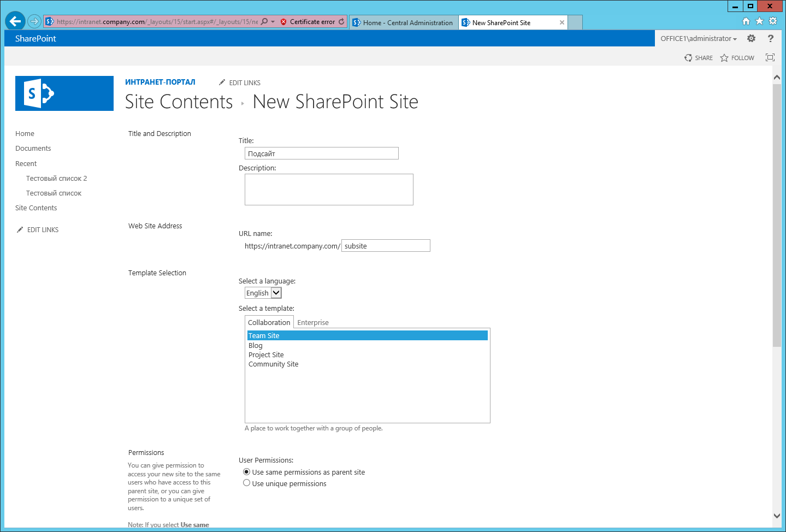Select Use same permissions as parent site
The width and height of the screenshot is (786, 532).
[x=247, y=472]
